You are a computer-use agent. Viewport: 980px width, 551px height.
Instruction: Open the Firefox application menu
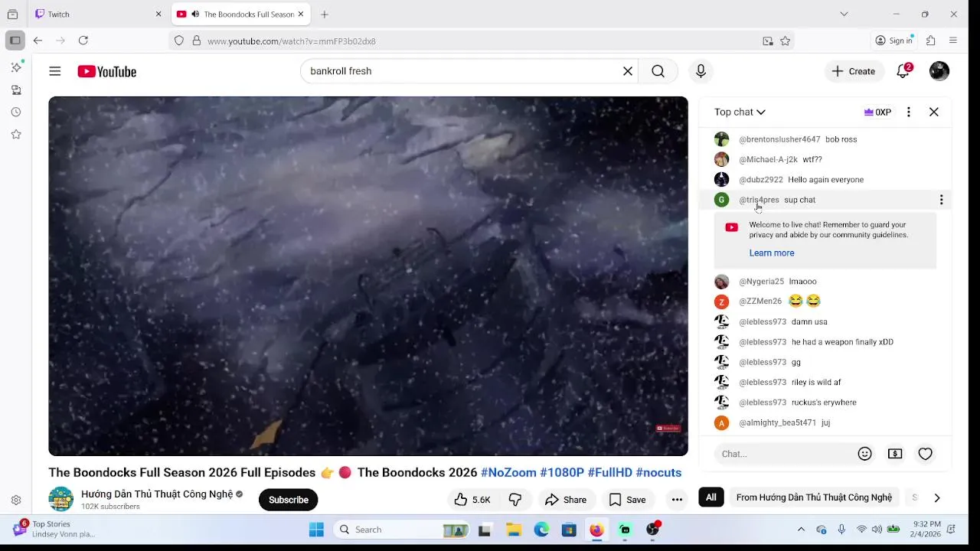[953, 41]
